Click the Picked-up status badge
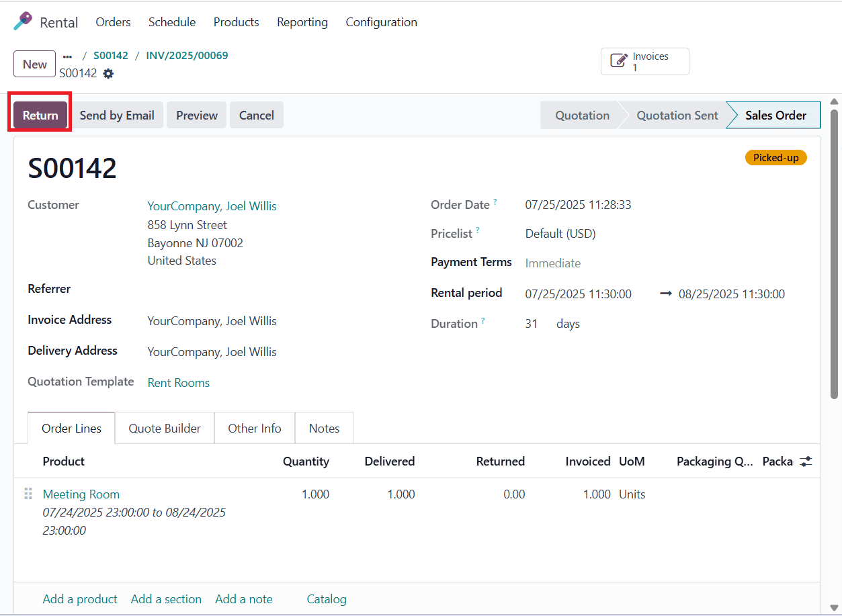This screenshot has width=842, height=616. [x=776, y=158]
